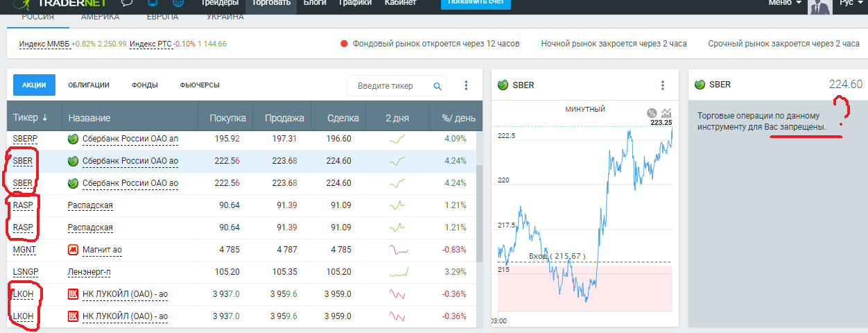This screenshot has height=333, width=868.
Task: Open the user avatar picture
Action: [819, 6]
